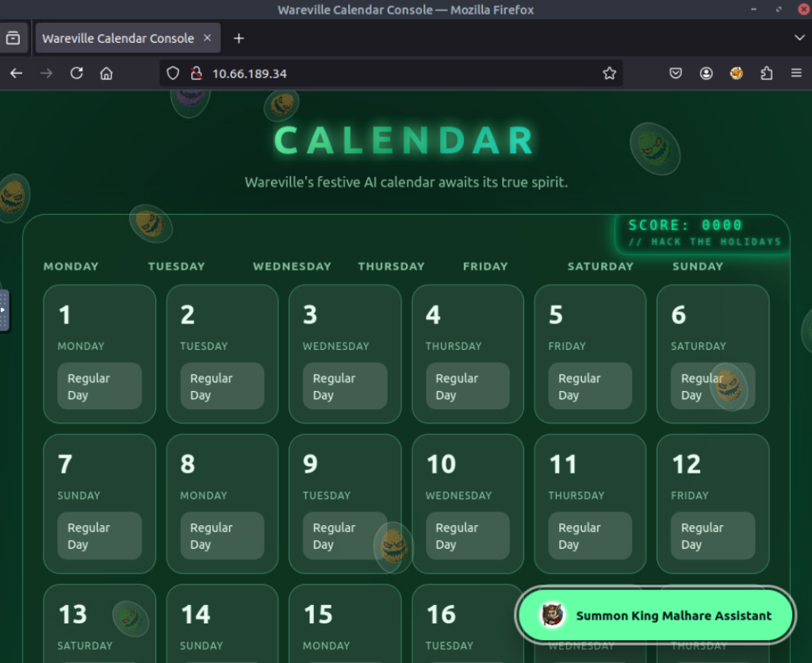Open the Firefox account icon
The height and width of the screenshot is (663, 812).
pos(706,74)
